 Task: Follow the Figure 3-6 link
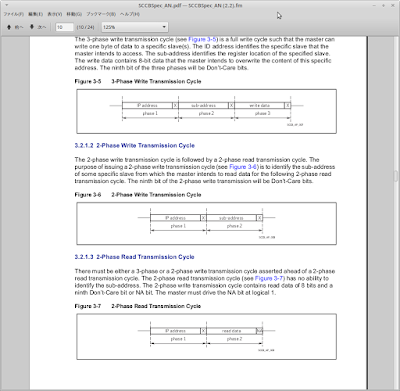(243, 167)
